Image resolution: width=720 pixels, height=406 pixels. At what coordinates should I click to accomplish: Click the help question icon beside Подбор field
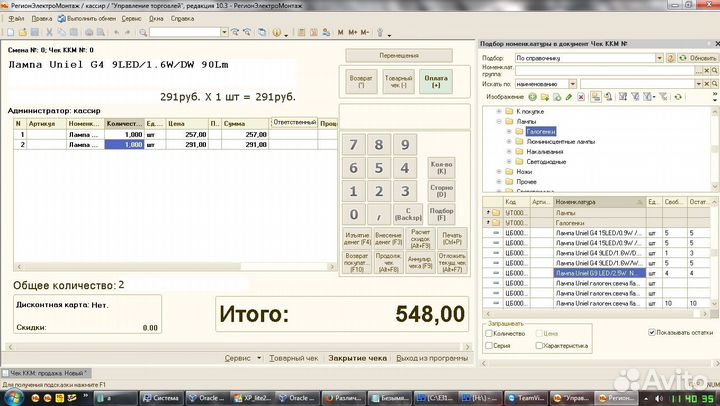point(672,58)
